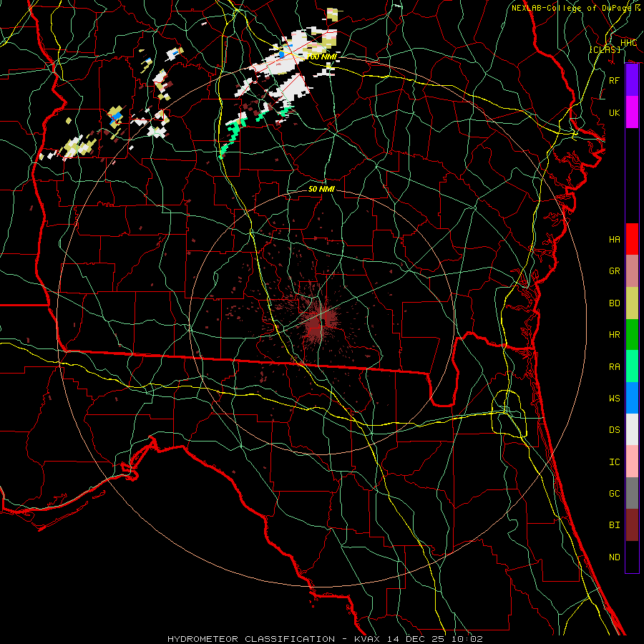Click the Hydrometeor Classification KVAX timestamp caption
644x644 pixels.
click(325, 639)
